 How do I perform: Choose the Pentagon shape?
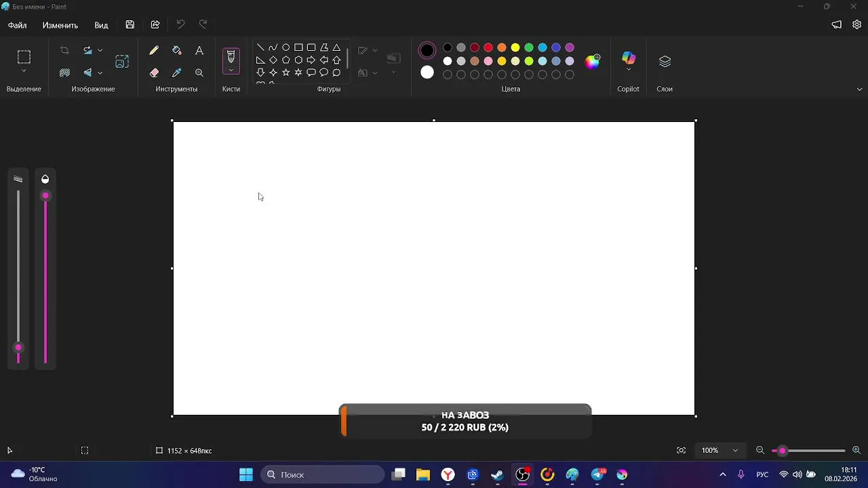pos(285,60)
